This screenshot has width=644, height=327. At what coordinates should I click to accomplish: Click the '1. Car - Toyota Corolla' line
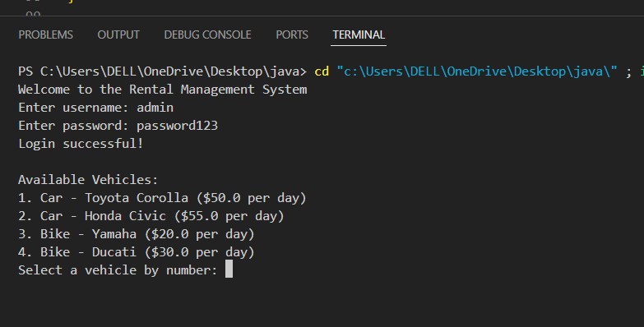(162, 198)
